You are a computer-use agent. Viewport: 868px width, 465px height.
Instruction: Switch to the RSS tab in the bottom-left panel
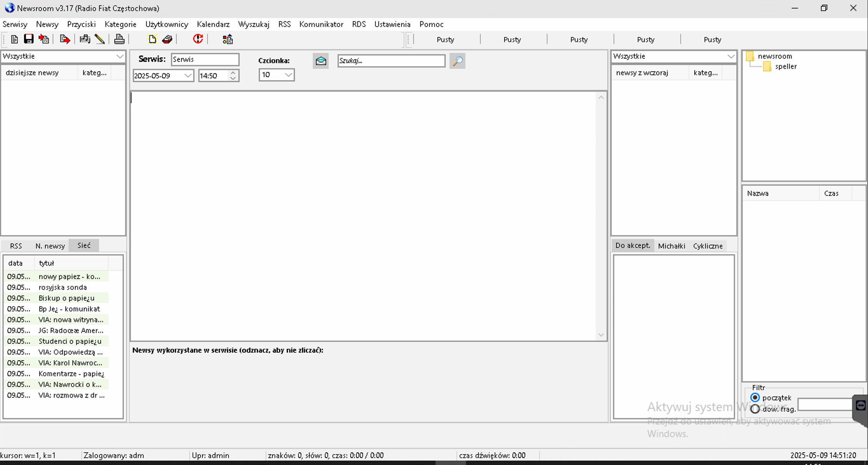16,246
